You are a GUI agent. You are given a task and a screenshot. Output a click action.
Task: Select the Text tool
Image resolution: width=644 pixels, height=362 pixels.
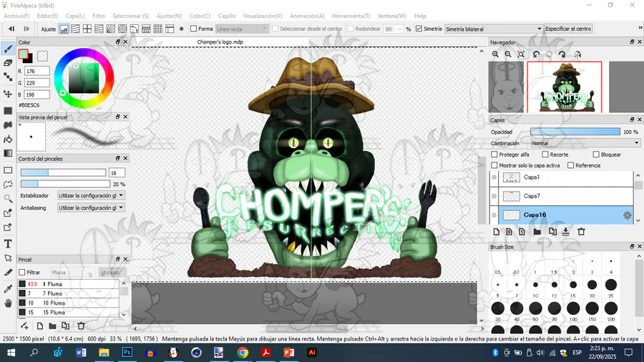click(8, 244)
